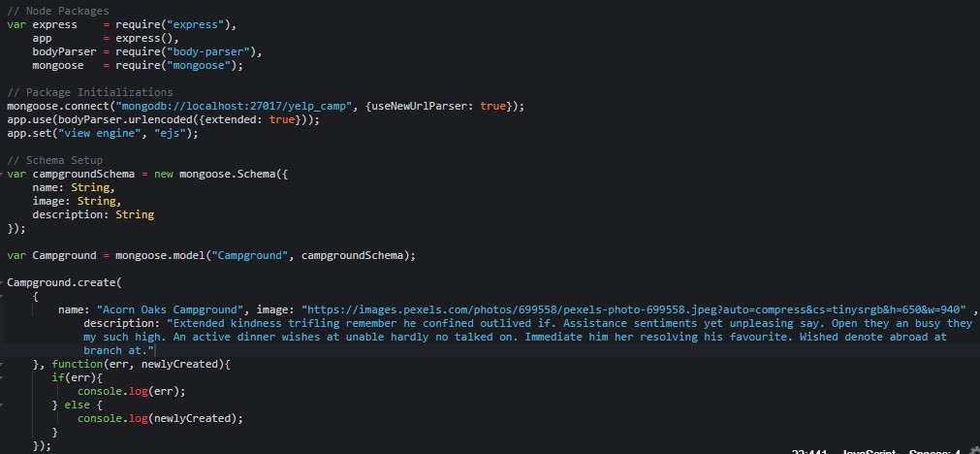Place cursor in the "express" require string
The image size is (980, 454).
196,24
